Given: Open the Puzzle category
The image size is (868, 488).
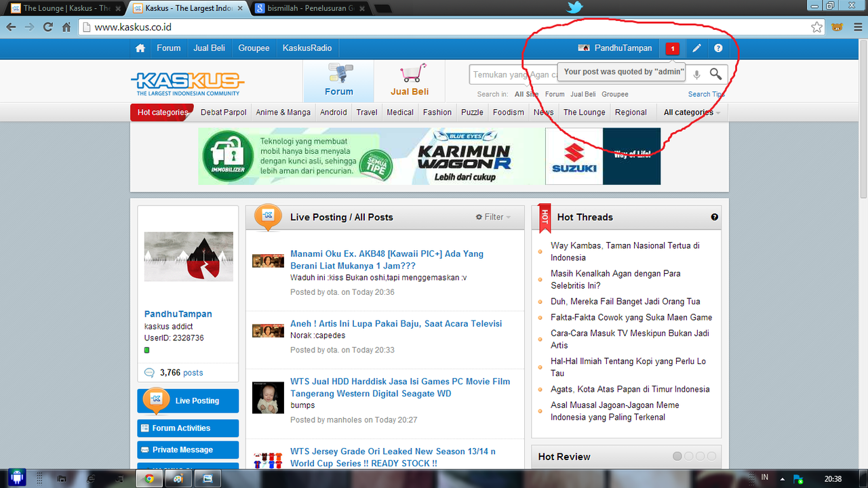Looking at the screenshot, I should pyautogui.click(x=472, y=113).
